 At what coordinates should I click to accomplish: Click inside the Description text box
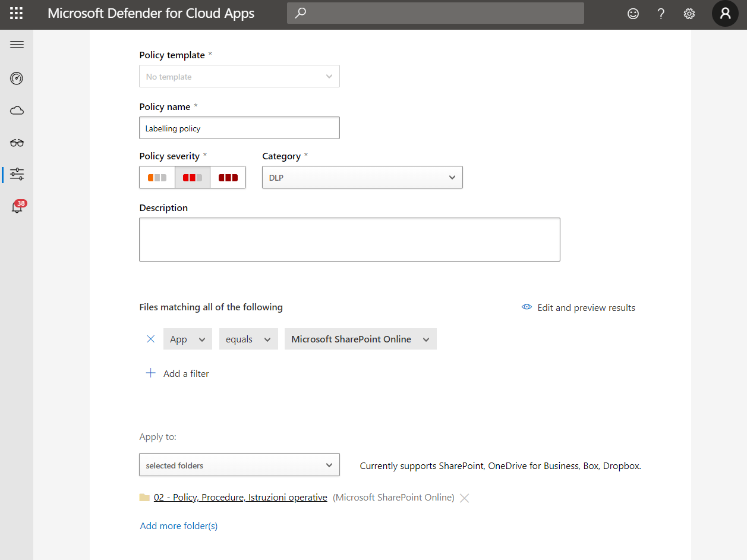[x=349, y=240]
